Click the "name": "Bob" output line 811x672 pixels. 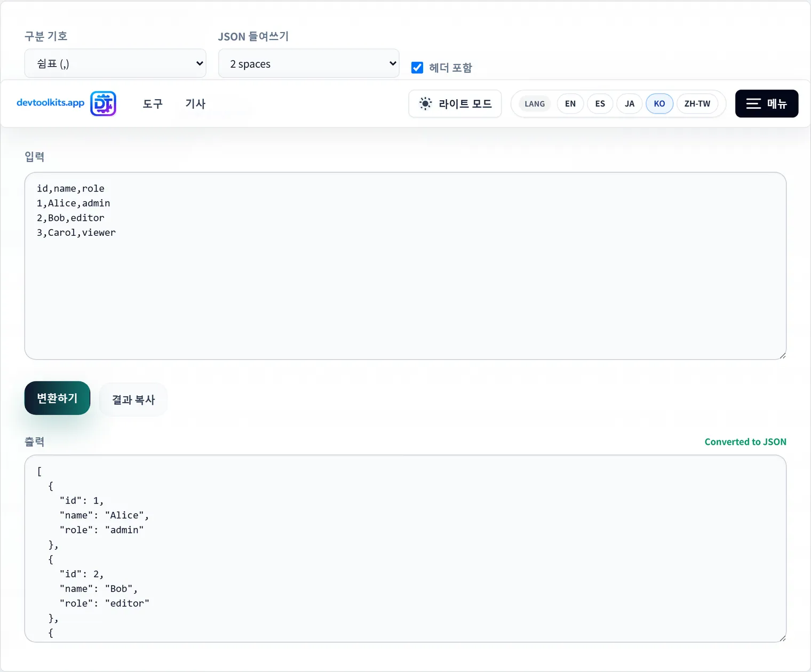click(99, 589)
